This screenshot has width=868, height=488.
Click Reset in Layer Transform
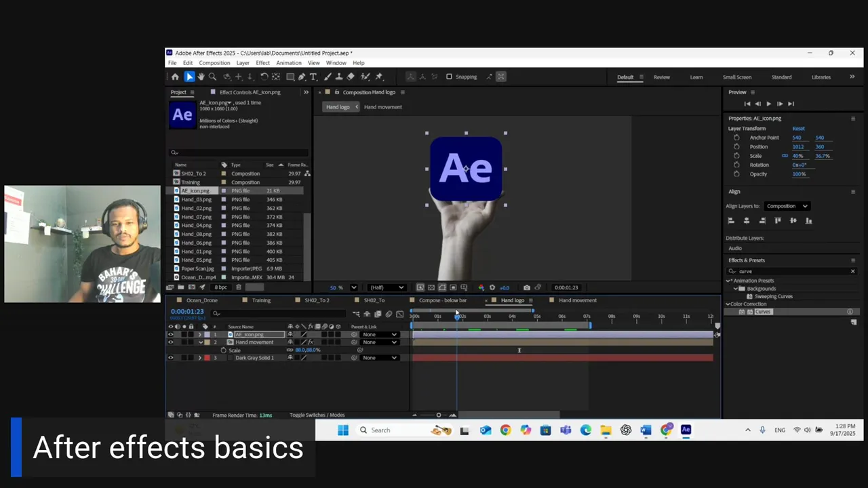click(x=799, y=129)
